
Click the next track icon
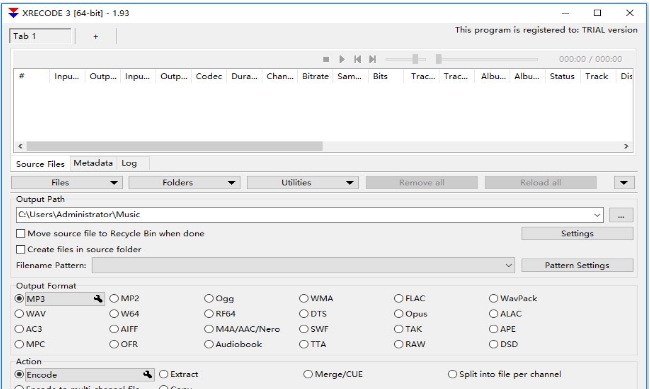pyautogui.click(x=373, y=59)
